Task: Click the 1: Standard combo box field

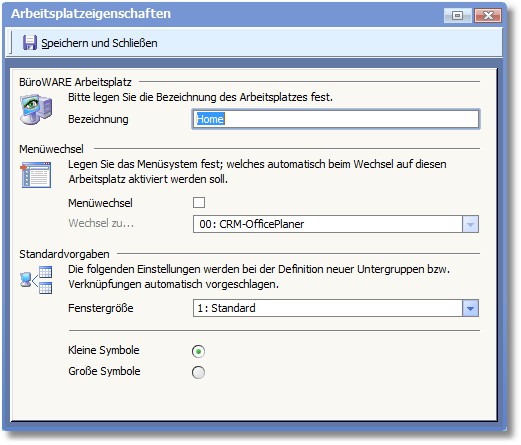Action: click(x=336, y=308)
